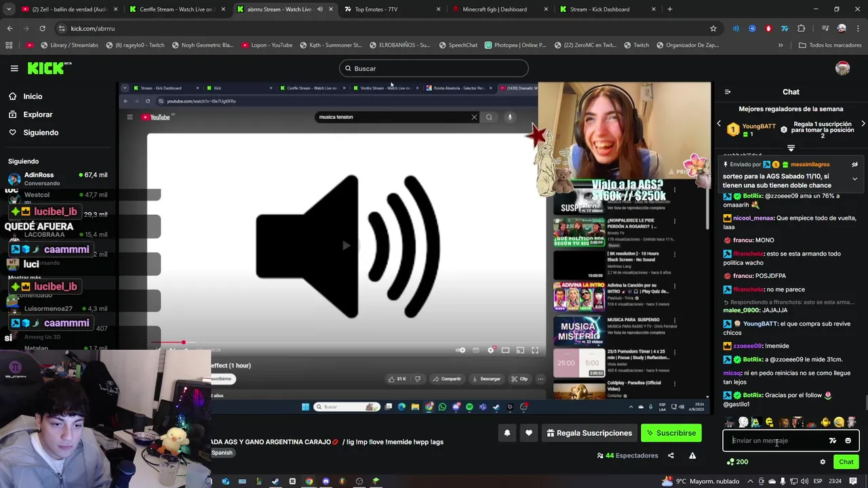The image size is (868, 488).
Task: Open the Kick hamburger sidebar menu
Action: [14, 68]
